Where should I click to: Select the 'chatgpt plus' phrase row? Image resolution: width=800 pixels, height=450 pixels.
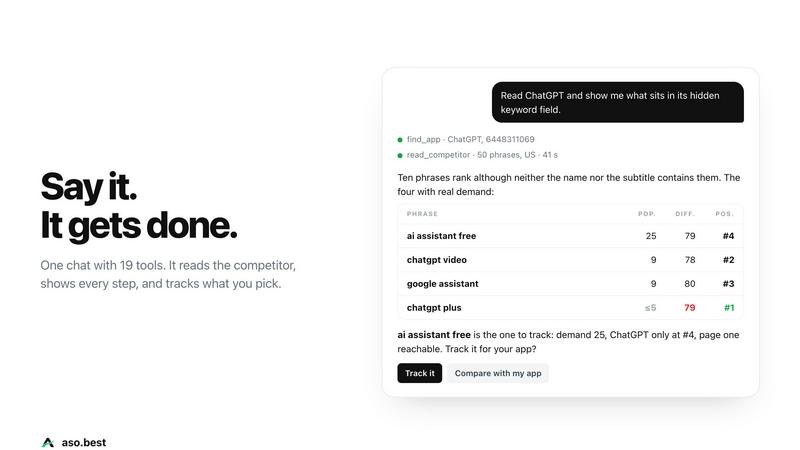tap(570, 308)
